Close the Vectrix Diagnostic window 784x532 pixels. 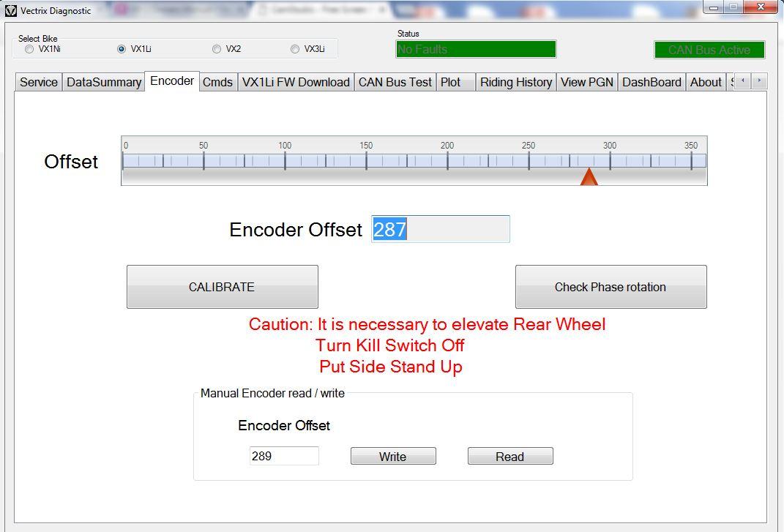761,7
